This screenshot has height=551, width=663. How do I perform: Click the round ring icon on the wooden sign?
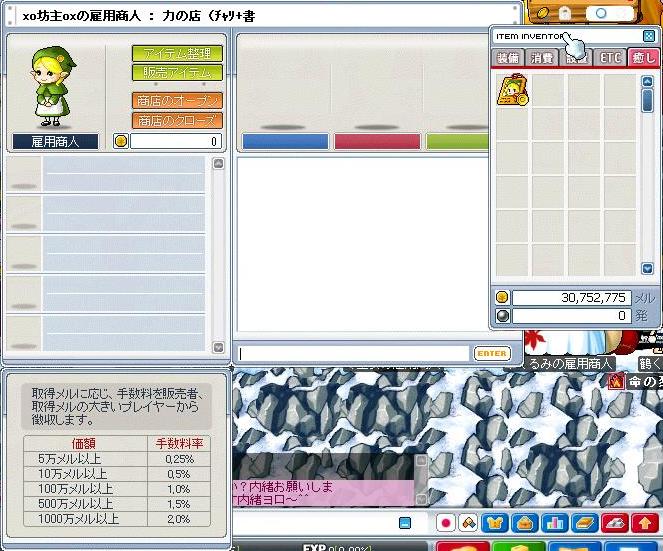click(601, 13)
